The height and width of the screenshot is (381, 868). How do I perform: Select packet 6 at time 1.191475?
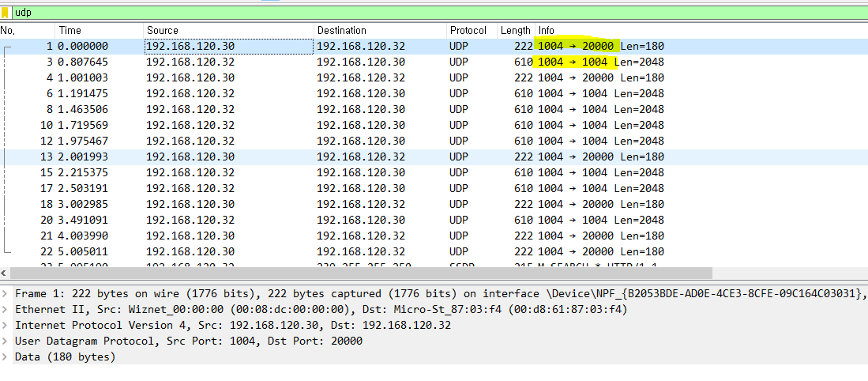[434, 93]
